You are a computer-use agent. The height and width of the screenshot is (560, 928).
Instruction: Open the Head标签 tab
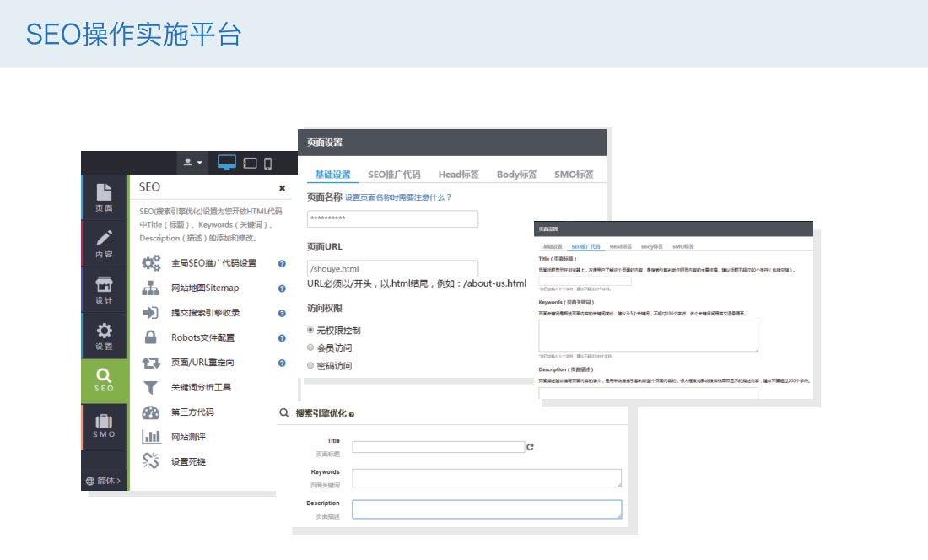coord(458,175)
